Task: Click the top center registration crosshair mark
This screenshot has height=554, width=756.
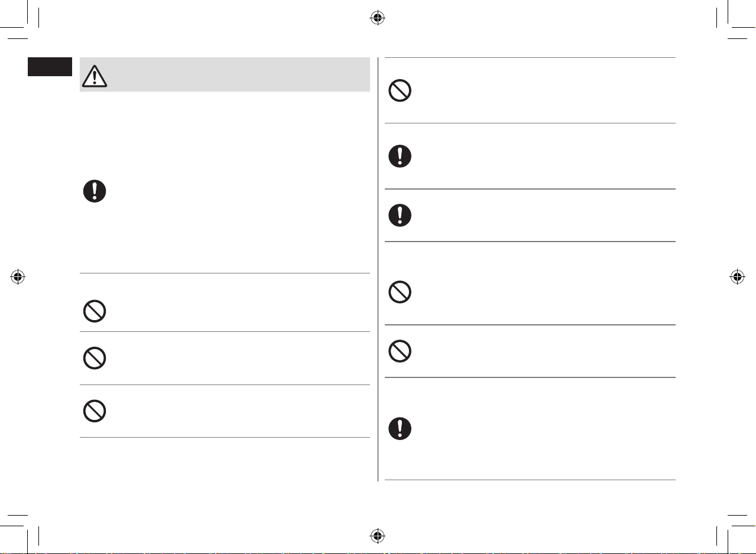Action: [378, 18]
